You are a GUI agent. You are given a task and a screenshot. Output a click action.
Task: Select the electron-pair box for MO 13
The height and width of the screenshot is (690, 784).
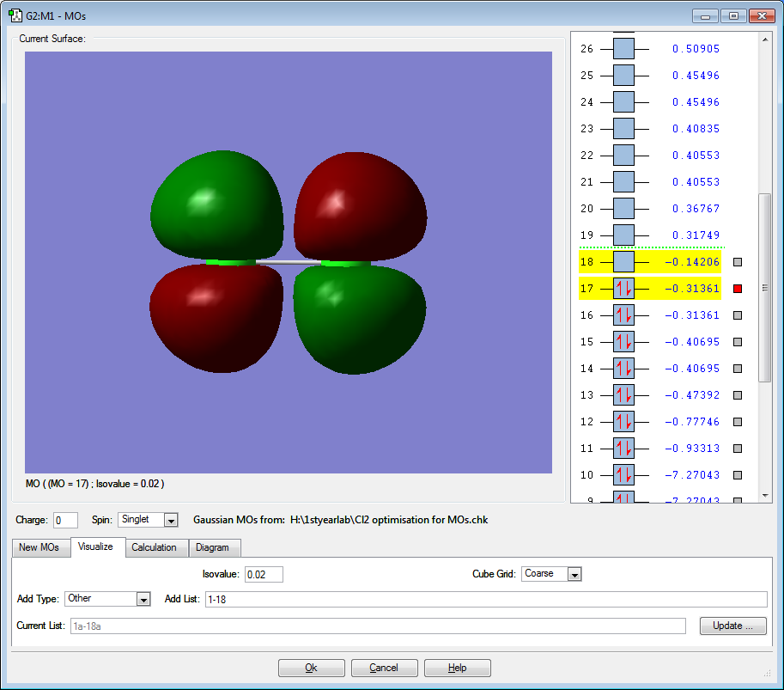(623, 395)
